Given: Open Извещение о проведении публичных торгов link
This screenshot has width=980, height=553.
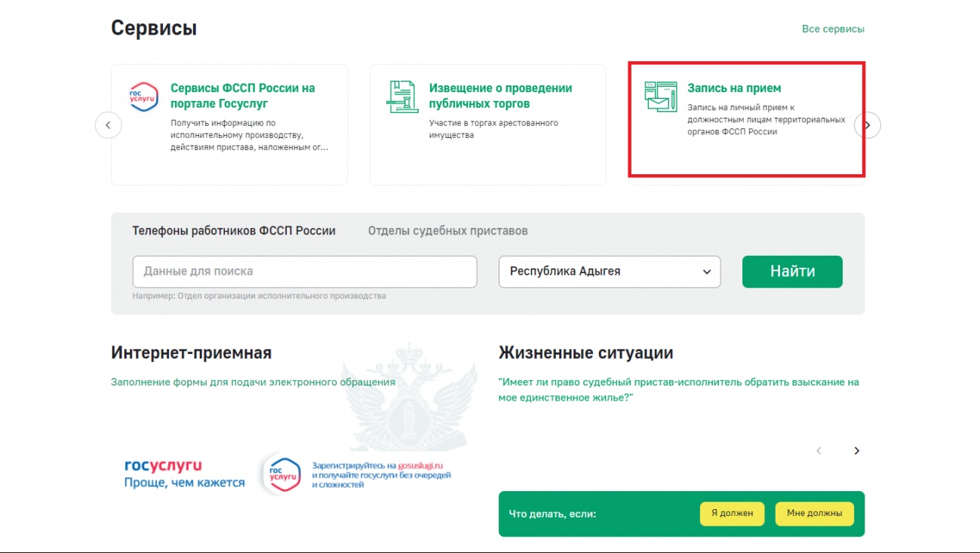Looking at the screenshot, I should click(500, 96).
